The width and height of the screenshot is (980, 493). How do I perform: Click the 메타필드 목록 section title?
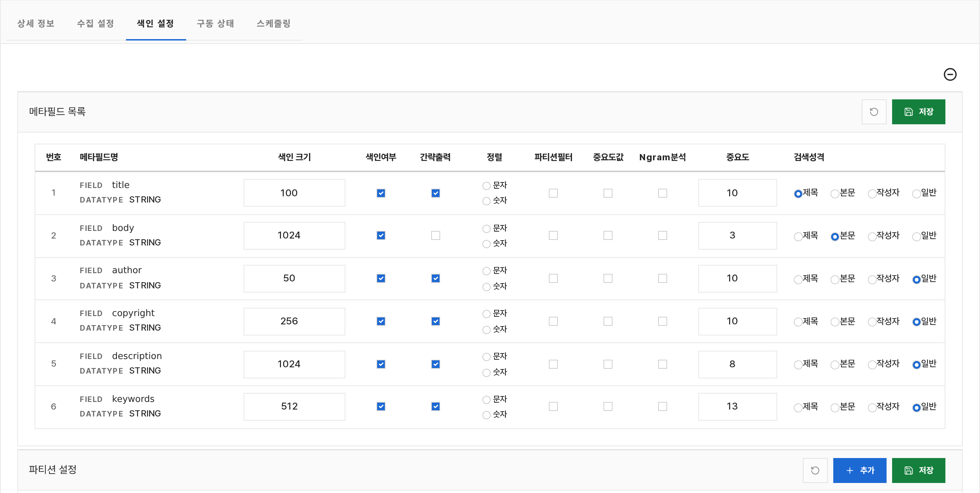click(57, 111)
